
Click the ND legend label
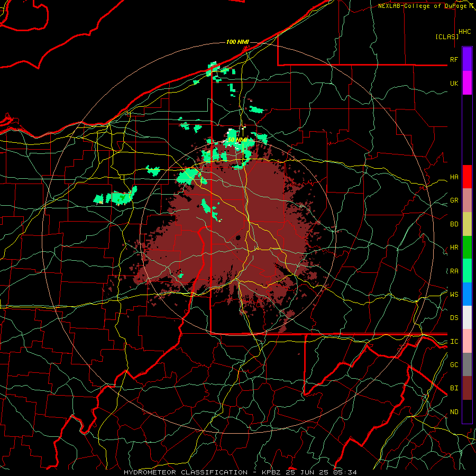click(454, 412)
